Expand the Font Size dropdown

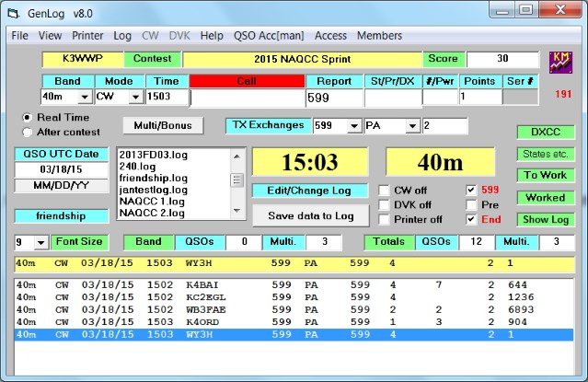[x=39, y=242]
